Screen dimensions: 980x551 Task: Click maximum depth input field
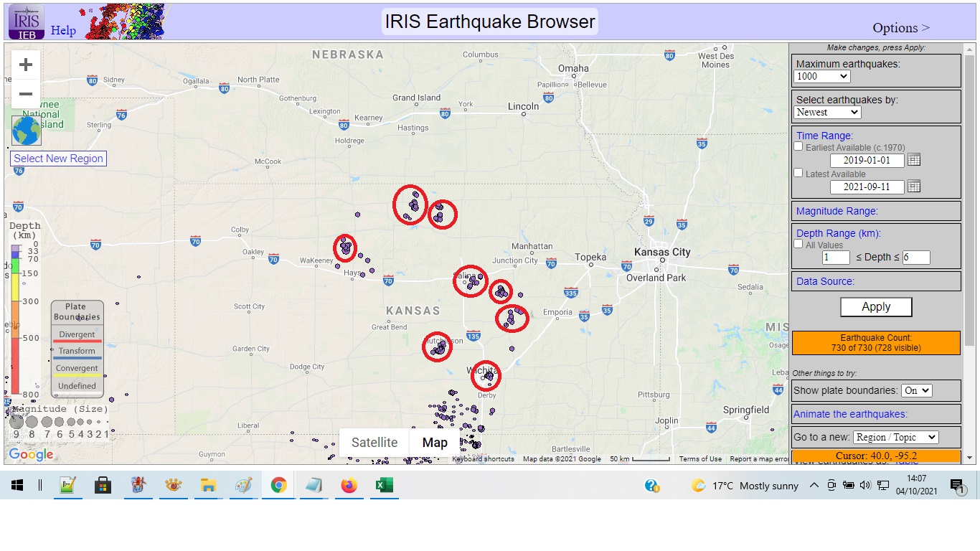pyautogui.click(x=916, y=257)
